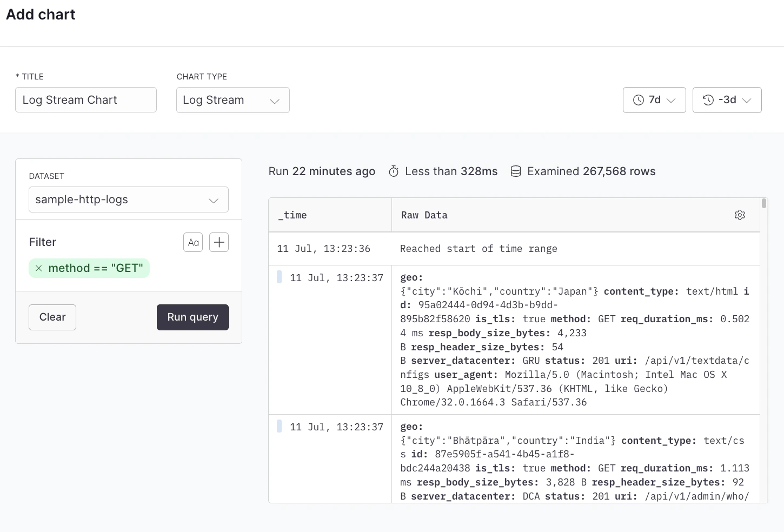Click the stopwatch icon near query duration

click(x=394, y=171)
